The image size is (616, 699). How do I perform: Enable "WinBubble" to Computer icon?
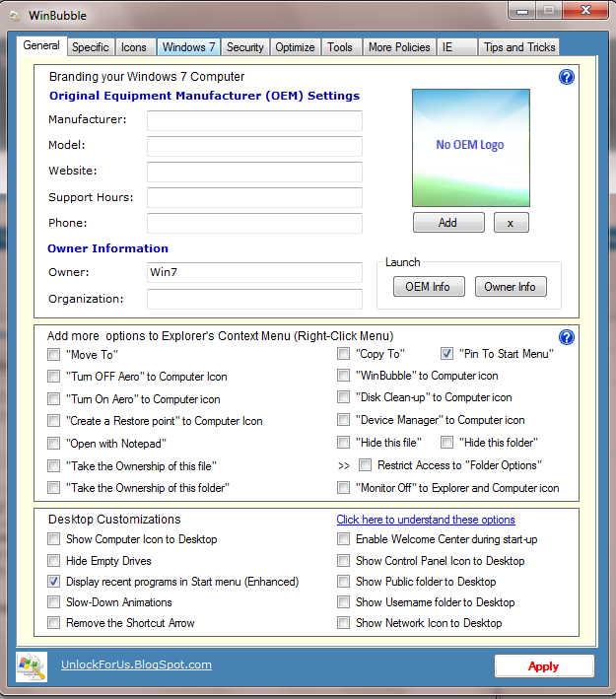[x=343, y=376]
